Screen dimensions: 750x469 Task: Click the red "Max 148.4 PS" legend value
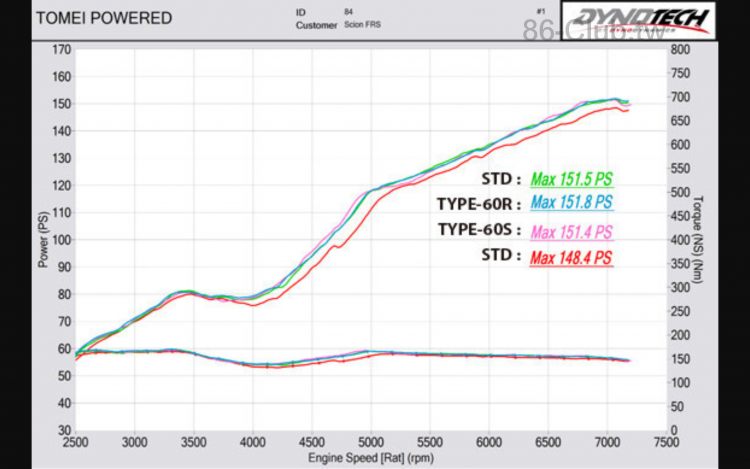572,258
